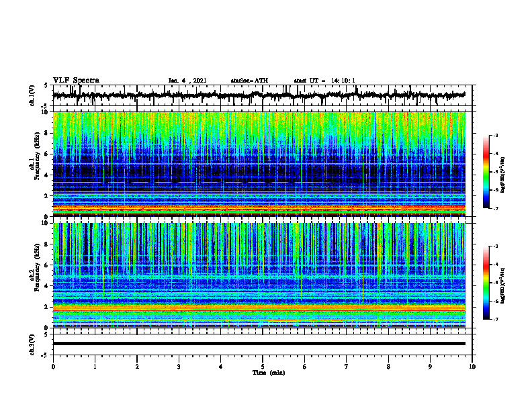Click the "station=ATH" header label
Screen dimensions: 532x411
tap(249, 81)
